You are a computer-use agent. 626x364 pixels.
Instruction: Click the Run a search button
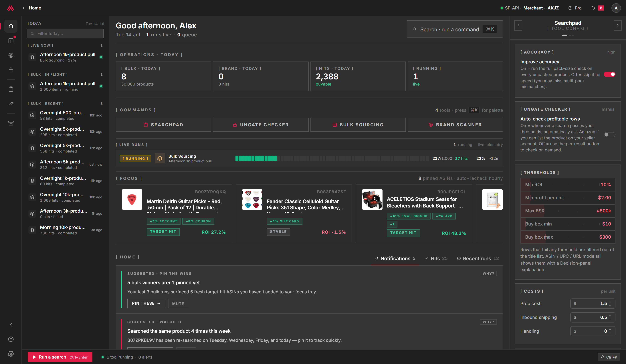point(60,357)
